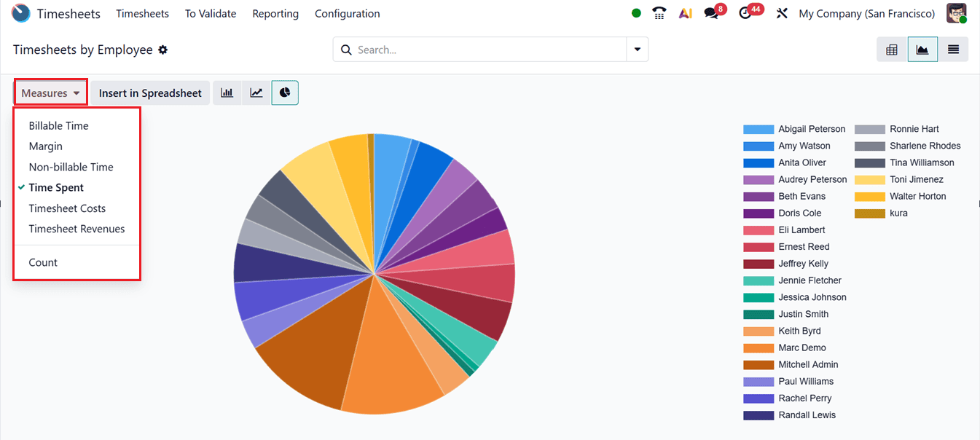
Task: Toggle Abigail Peterson legend entry
Action: click(x=794, y=129)
